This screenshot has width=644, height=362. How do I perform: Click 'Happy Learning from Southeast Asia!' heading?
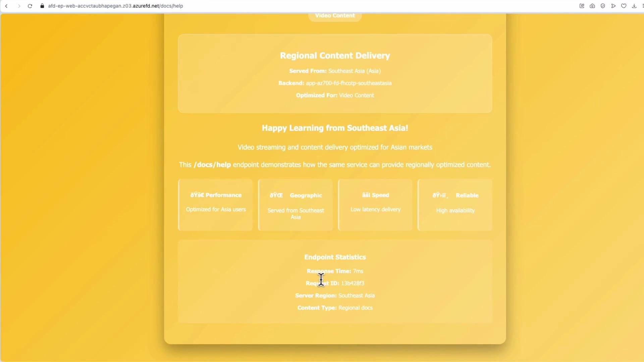335,128
